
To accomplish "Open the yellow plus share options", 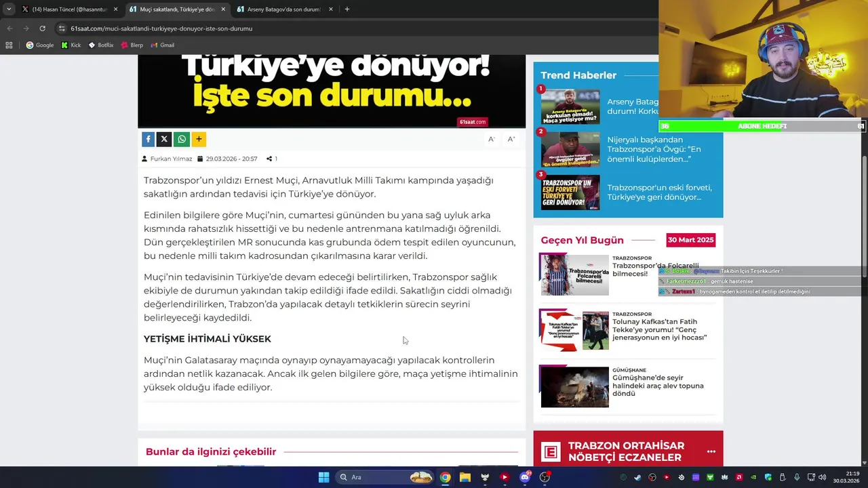I will point(199,139).
